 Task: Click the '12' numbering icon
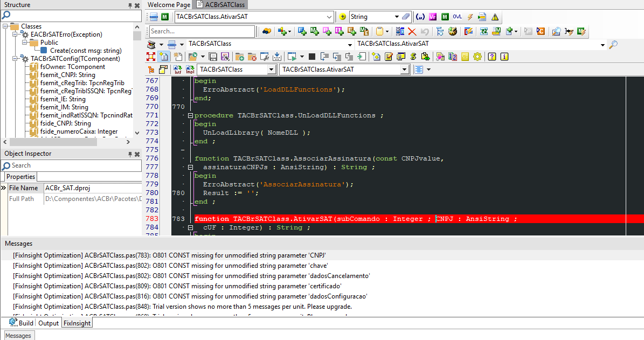coord(453,57)
